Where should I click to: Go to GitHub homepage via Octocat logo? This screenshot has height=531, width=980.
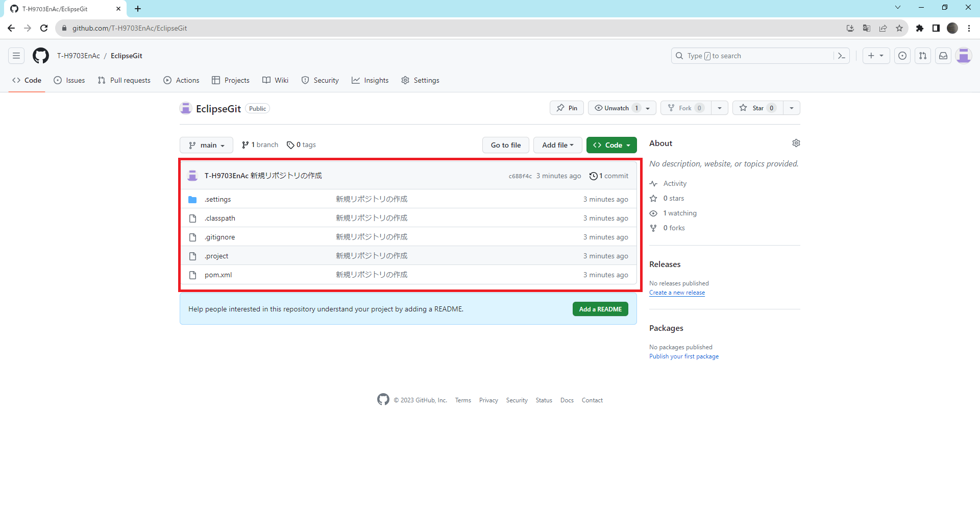(41, 56)
